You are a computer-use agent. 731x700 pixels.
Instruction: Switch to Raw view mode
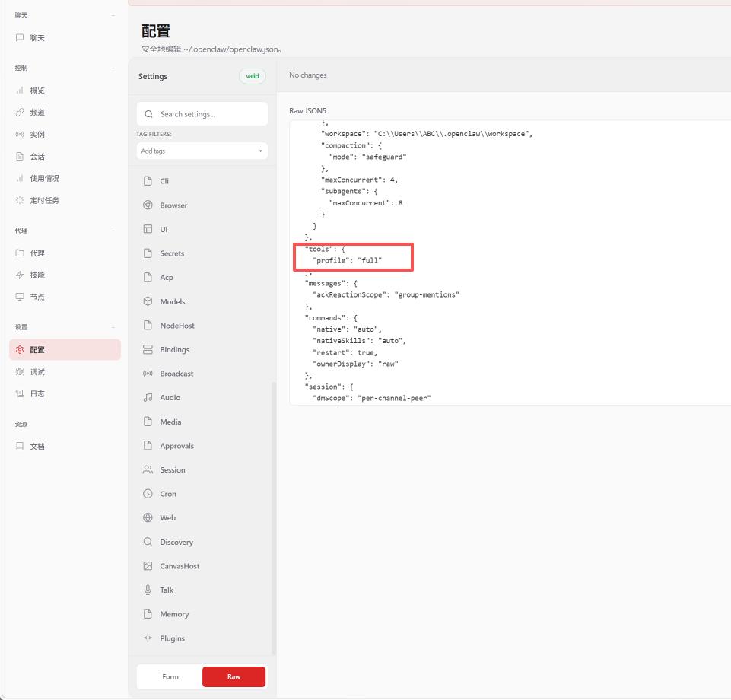pos(234,676)
